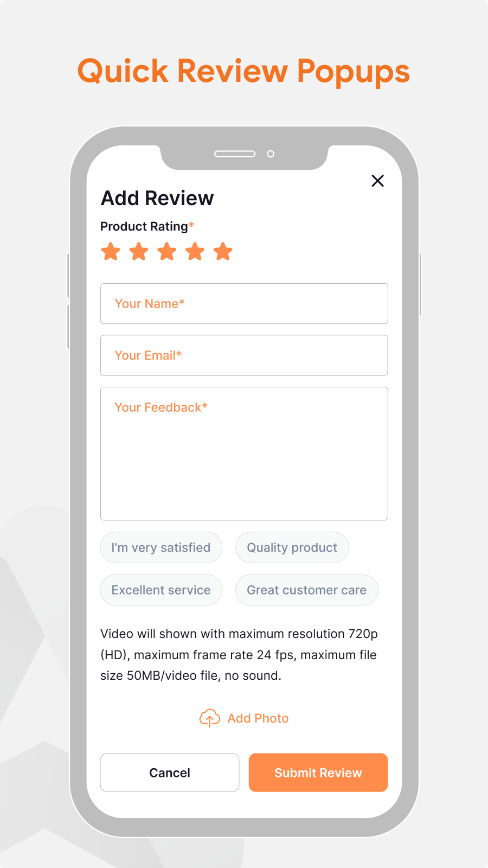The height and width of the screenshot is (868, 488).
Task: Select the fifth product rating star
Action: [223, 251]
